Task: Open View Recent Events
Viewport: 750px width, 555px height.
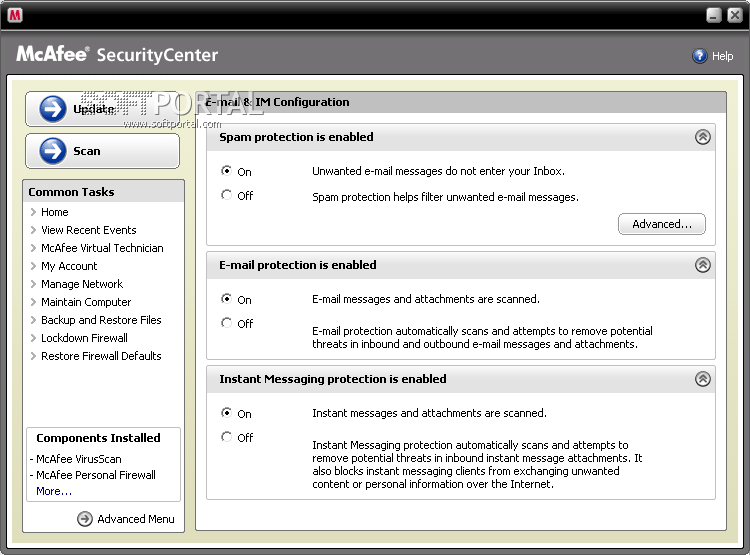Action: (88, 230)
